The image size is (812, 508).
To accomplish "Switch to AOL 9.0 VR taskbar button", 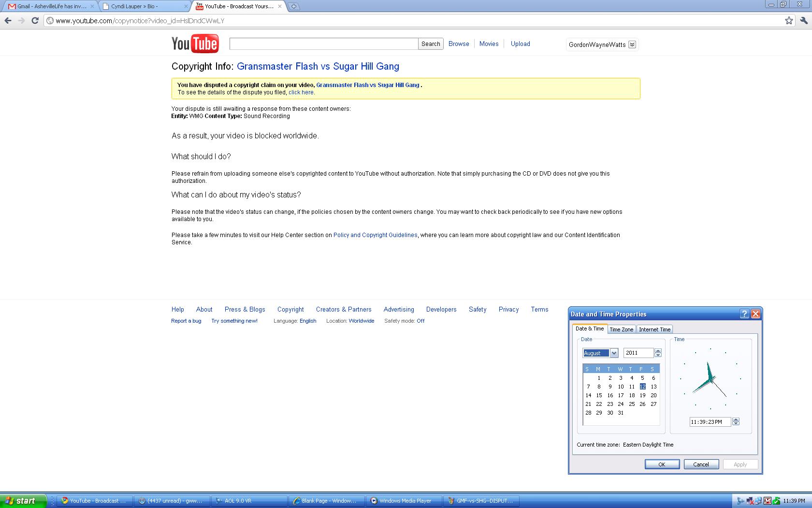I will [x=249, y=501].
